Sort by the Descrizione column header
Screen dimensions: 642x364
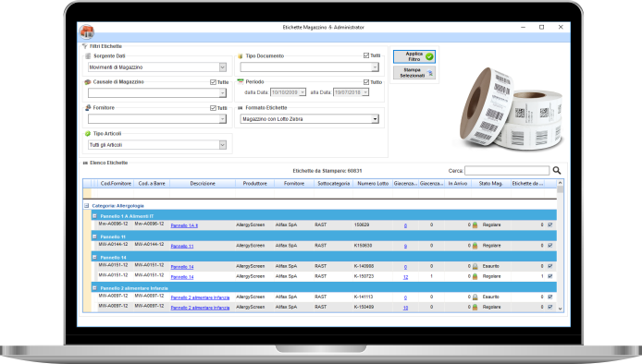[x=203, y=184]
